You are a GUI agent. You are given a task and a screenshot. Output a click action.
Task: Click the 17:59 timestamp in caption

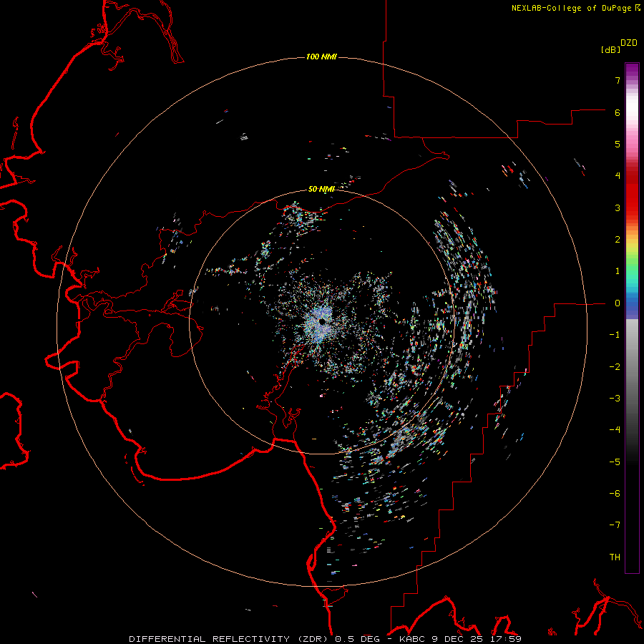506,639
